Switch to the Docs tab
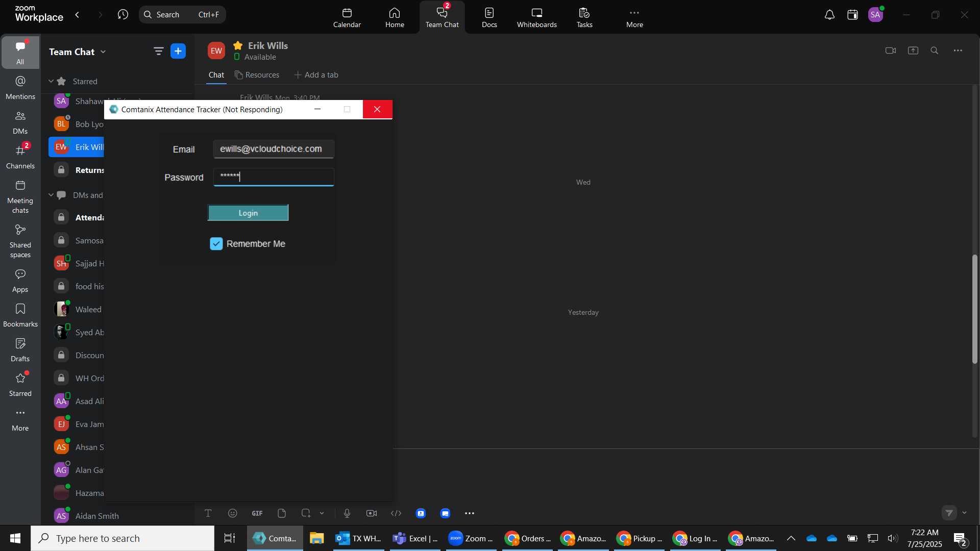The height and width of the screenshot is (551, 980). coord(489,18)
